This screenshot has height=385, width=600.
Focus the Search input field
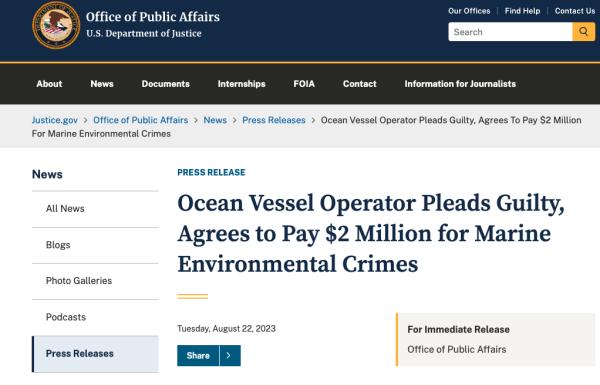(x=510, y=32)
